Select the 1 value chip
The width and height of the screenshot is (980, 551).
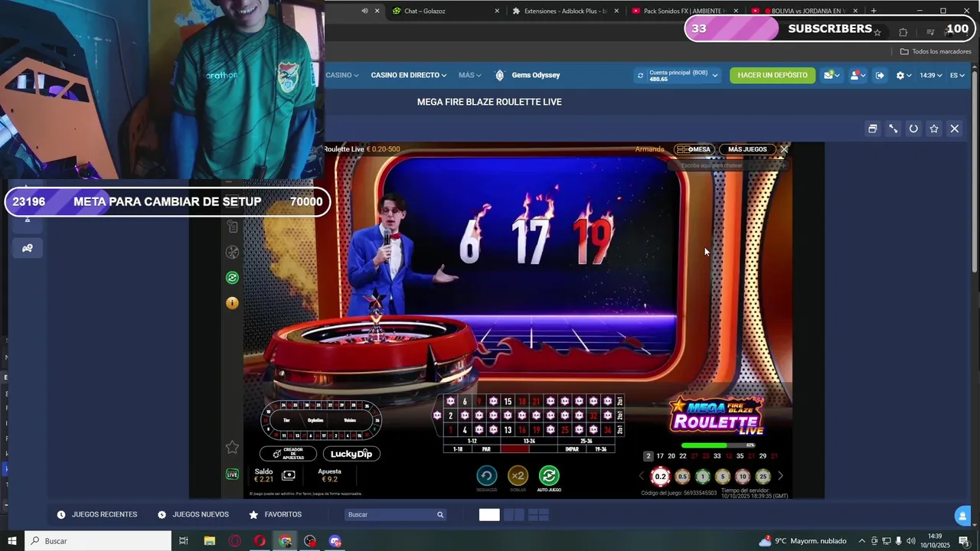703,477
